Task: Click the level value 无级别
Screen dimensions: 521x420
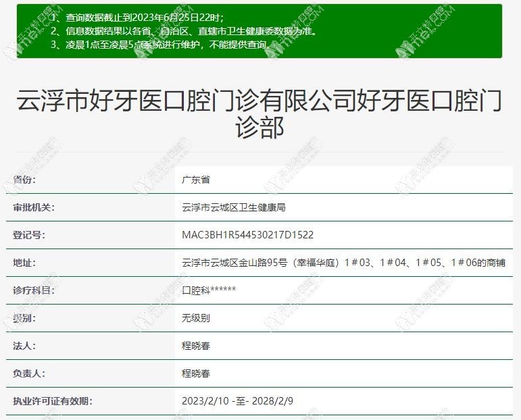Action: 196,318
